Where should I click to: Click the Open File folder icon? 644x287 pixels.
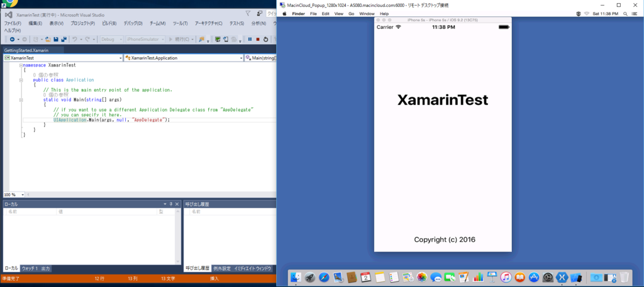pos(48,40)
